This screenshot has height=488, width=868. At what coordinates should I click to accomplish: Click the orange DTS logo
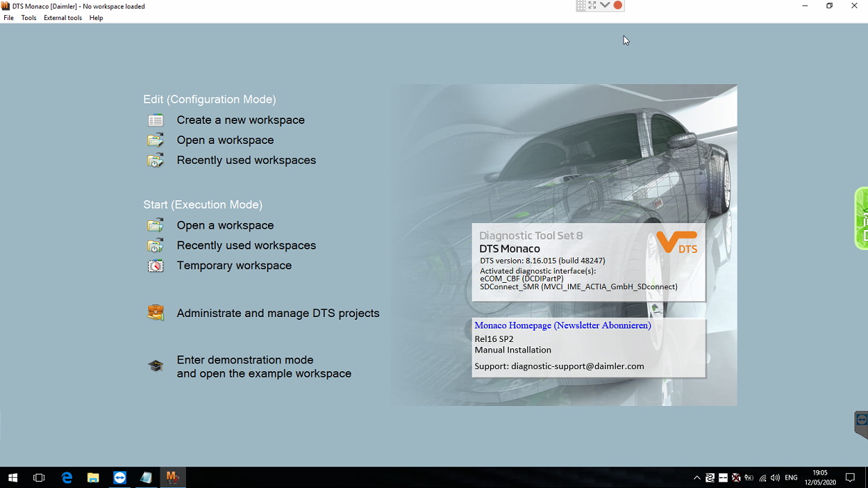pos(676,242)
